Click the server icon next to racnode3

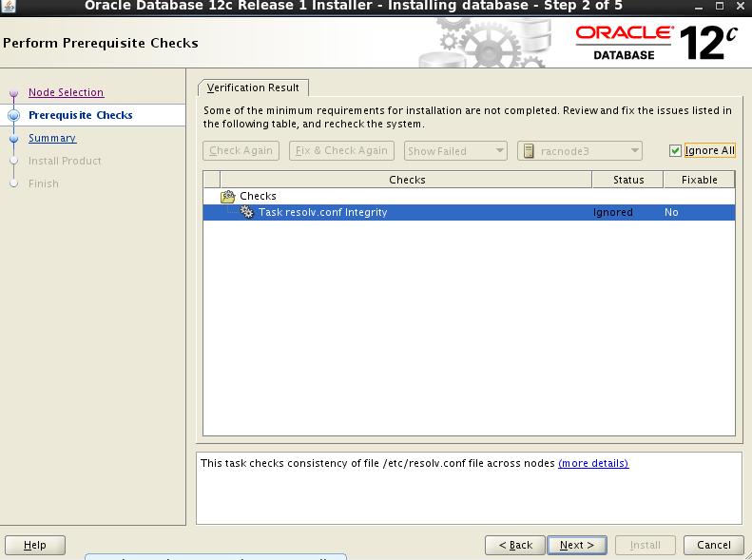click(529, 151)
